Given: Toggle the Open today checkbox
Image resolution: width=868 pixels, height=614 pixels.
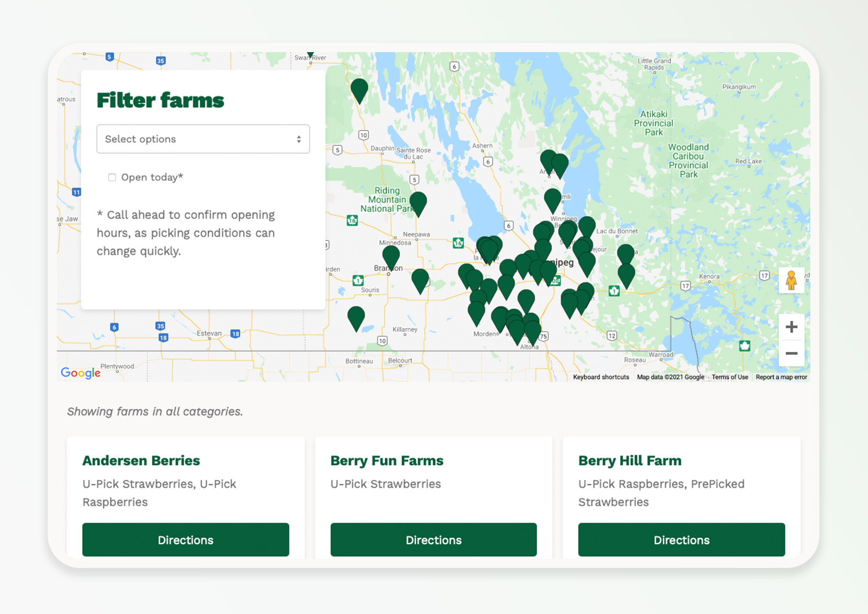Looking at the screenshot, I should coord(111,178).
